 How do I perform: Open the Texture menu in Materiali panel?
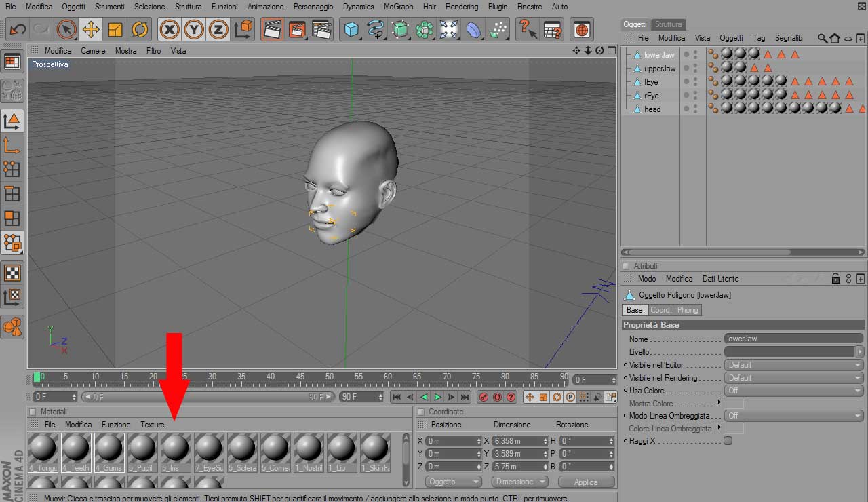[x=153, y=425]
